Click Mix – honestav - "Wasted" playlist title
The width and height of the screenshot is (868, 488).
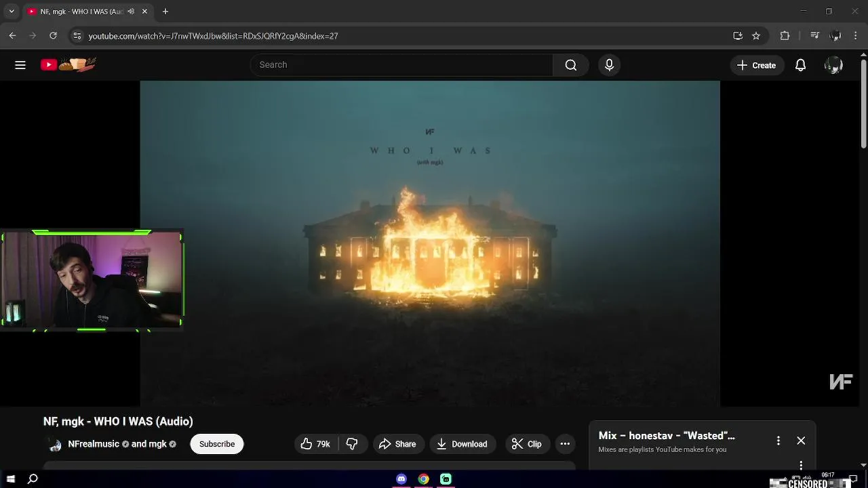coord(667,436)
